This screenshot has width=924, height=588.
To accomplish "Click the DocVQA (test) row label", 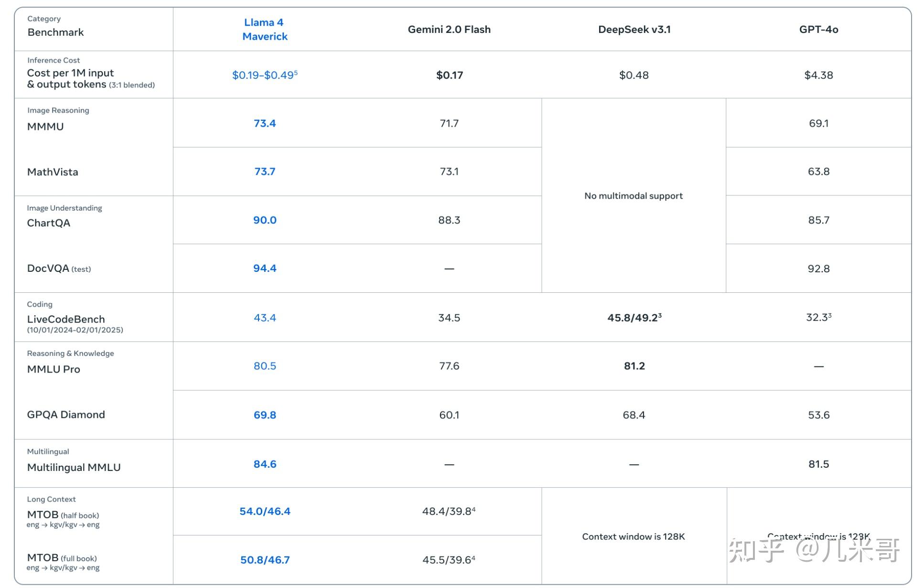I will click(x=59, y=268).
